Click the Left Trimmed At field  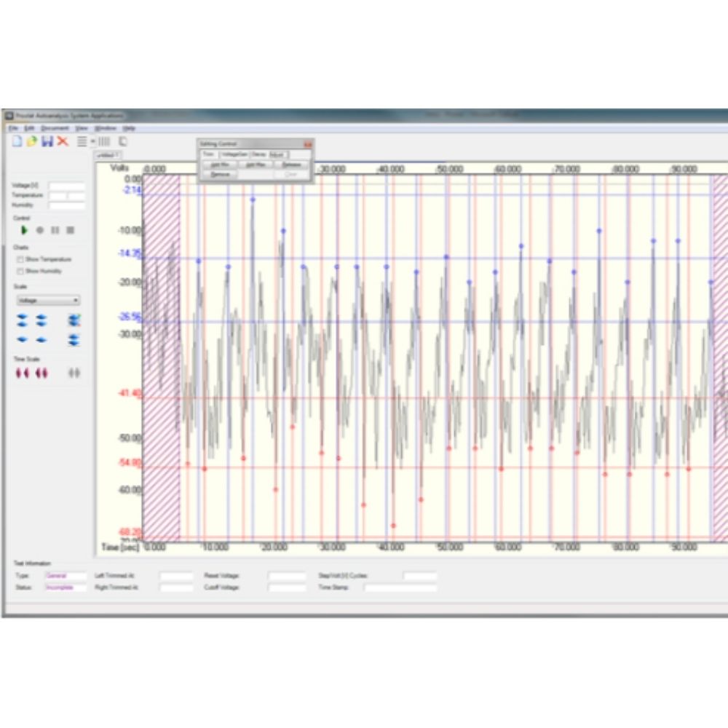point(176,576)
